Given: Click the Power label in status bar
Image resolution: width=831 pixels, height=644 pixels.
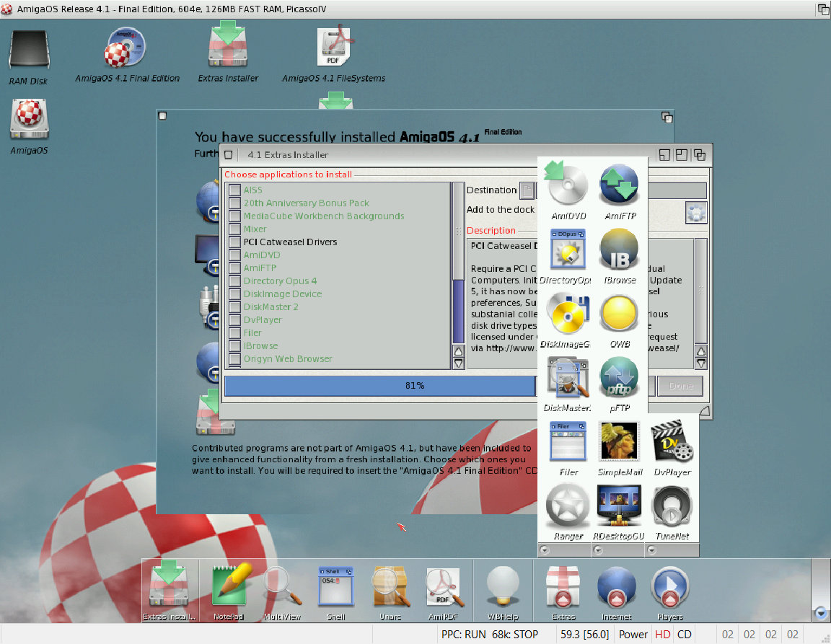Looking at the screenshot, I should tap(633, 635).
